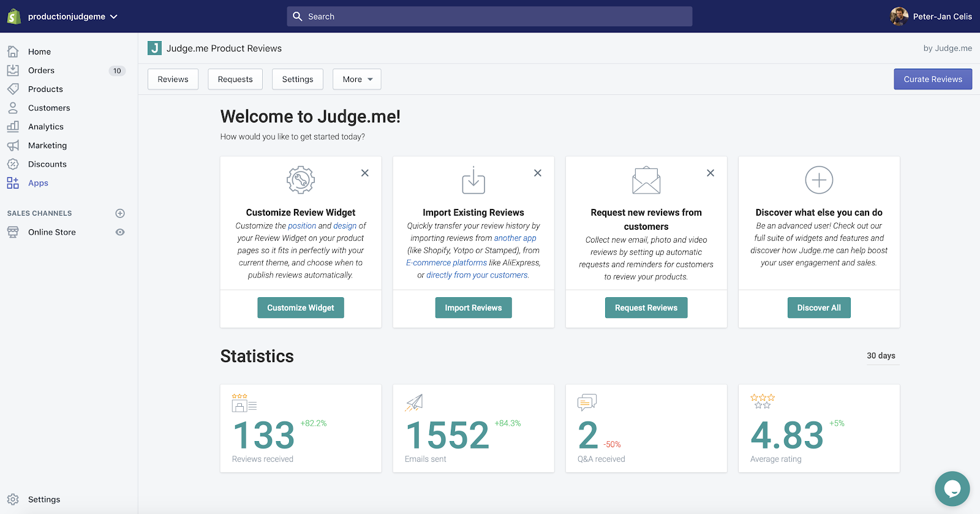Viewport: 980px width, 514px height.
Task: Click the Analytics bar chart icon
Action: pyautogui.click(x=13, y=126)
